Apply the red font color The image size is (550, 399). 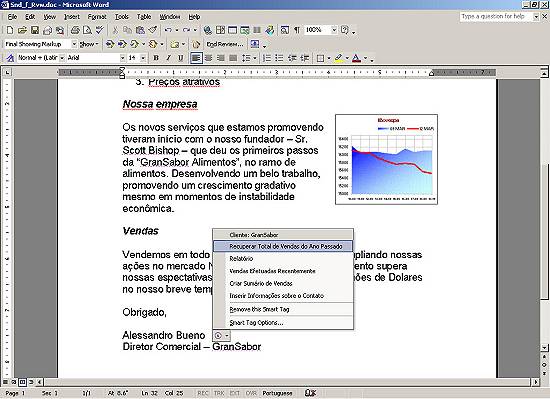[x=356, y=58]
